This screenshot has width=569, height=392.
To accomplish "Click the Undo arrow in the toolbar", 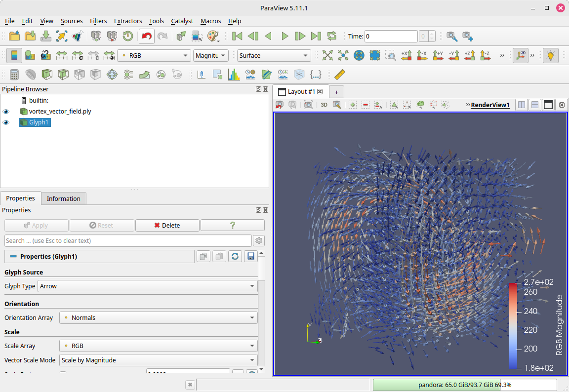I will click(146, 36).
